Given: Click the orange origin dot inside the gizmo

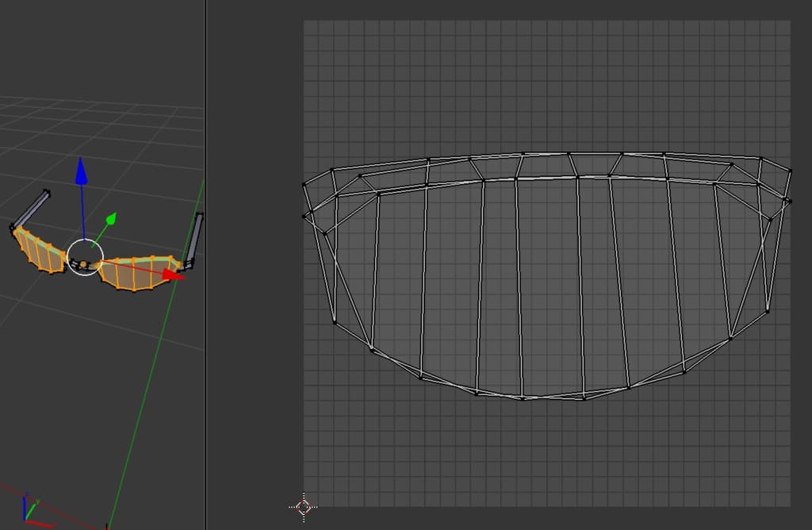Looking at the screenshot, I should (83, 263).
